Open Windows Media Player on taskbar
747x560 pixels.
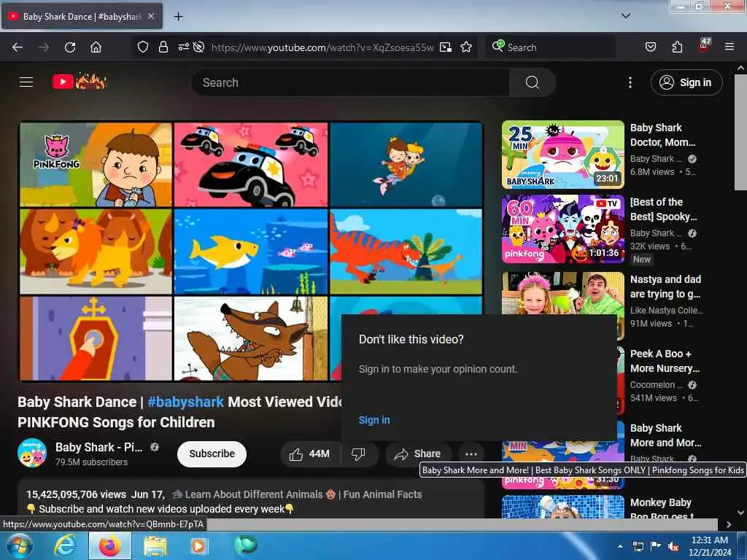198,545
